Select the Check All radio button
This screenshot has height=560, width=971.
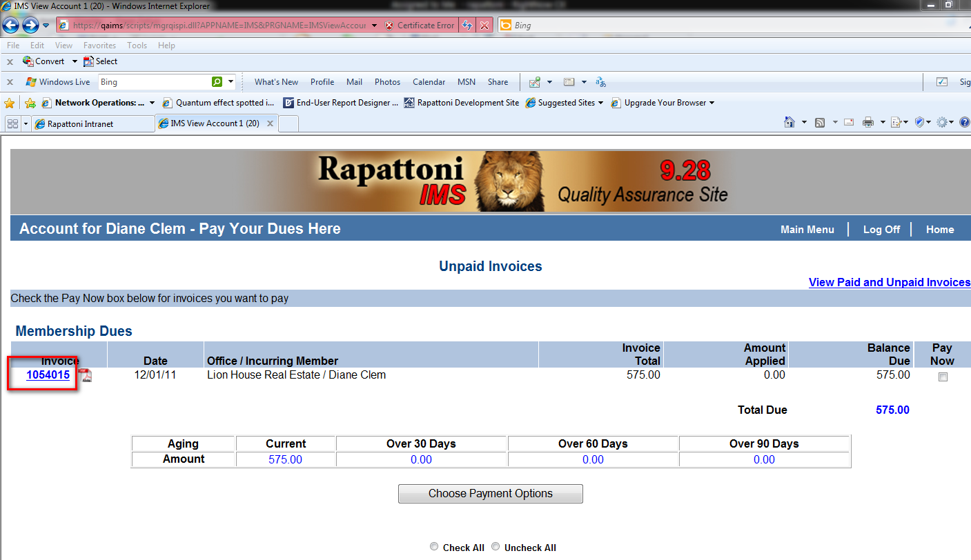click(x=434, y=547)
